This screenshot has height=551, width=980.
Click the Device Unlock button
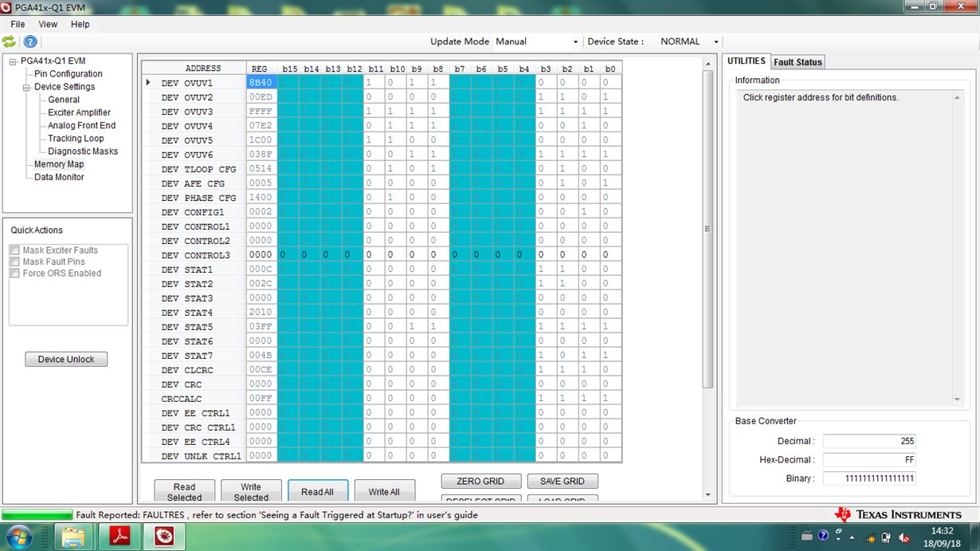click(x=66, y=360)
